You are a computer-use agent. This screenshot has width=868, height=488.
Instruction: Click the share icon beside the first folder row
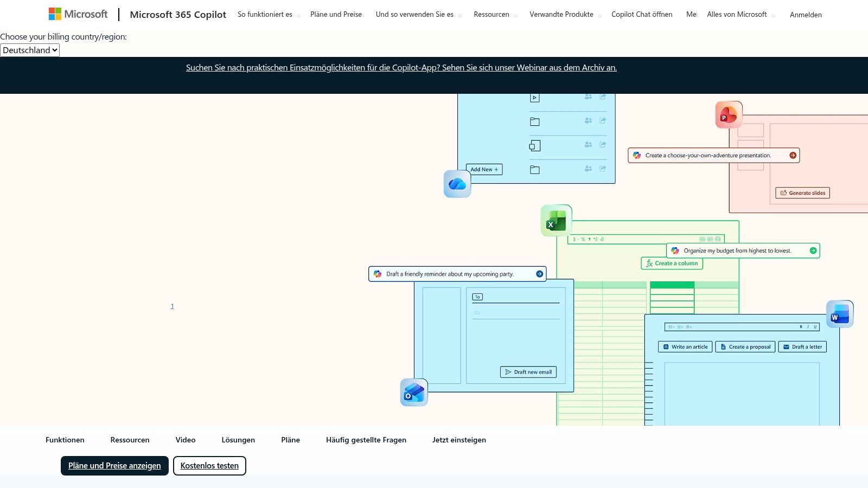[x=602, y=121]
